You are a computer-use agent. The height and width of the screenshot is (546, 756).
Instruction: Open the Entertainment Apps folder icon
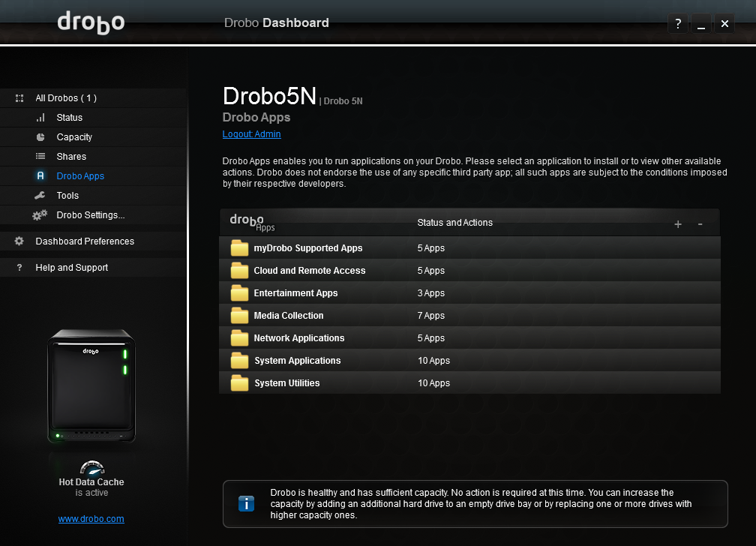point(239,292)
